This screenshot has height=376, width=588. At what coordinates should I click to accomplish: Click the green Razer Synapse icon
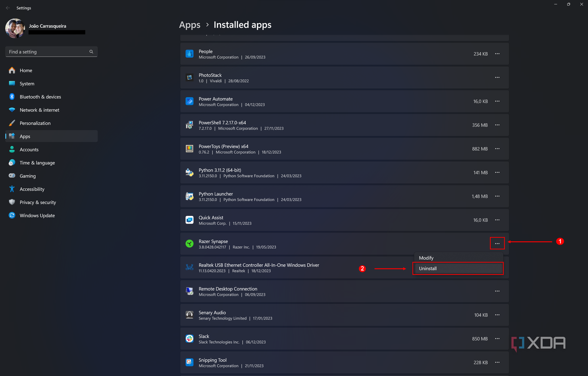click(190, 244)
